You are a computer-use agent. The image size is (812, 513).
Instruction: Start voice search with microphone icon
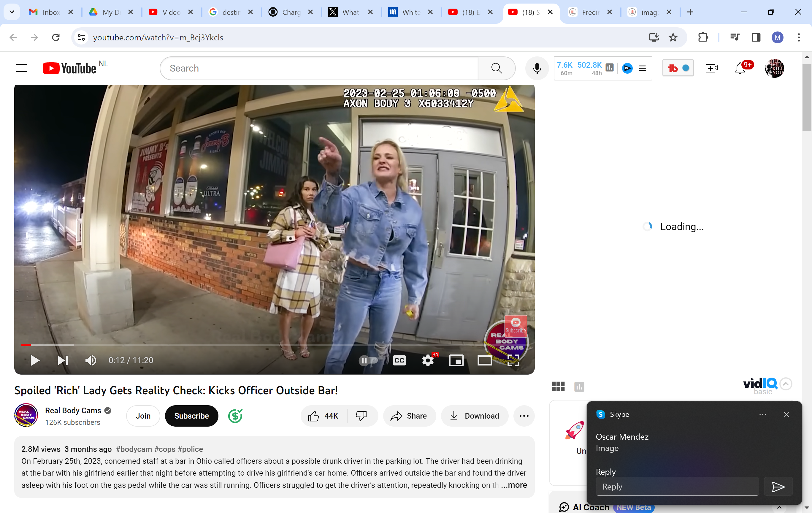(x=537, y=68)
